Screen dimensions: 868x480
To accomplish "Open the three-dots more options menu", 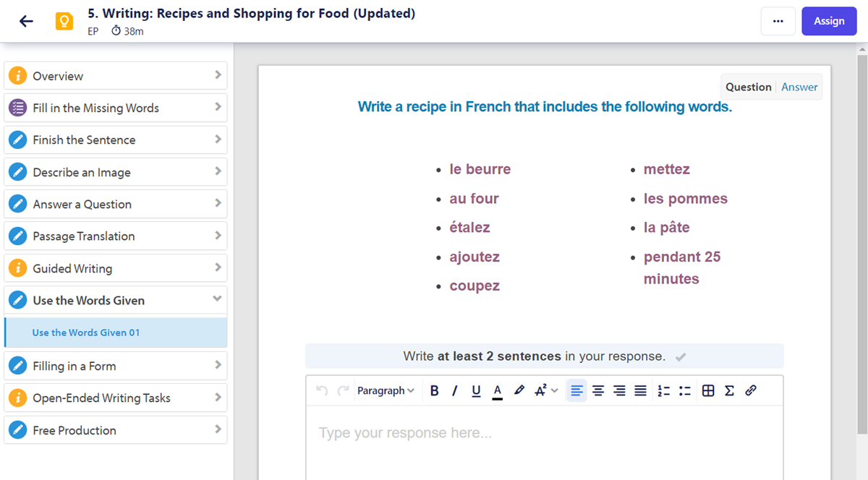I will tap(778, 21).
